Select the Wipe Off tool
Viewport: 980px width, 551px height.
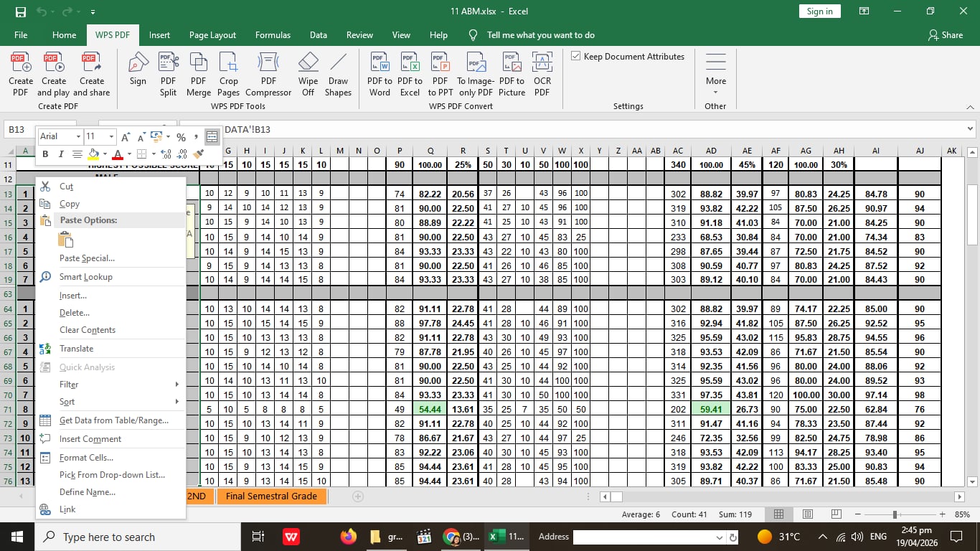point(308,75)
